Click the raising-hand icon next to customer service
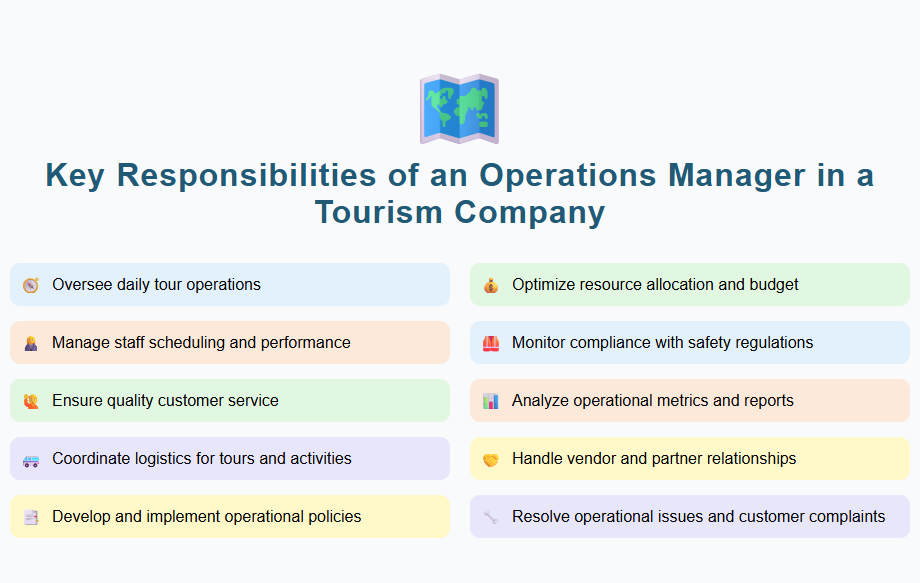 (x=30, y=400)
